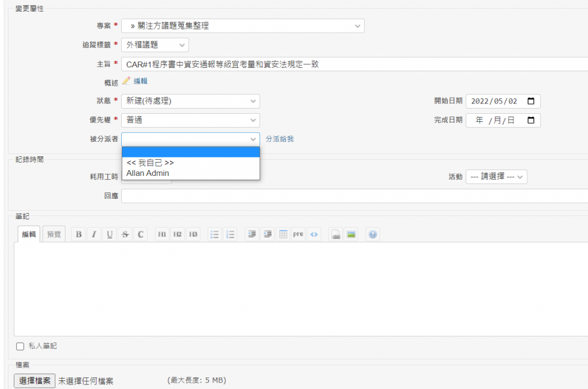The width and height of the screenshot is (588, 389).
Task: Open the 狀態 status dropdown
Action: (191, 101)
